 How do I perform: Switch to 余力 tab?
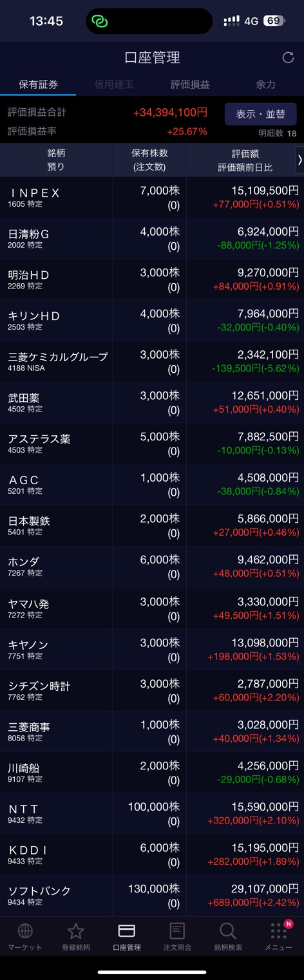click(265, 84)
